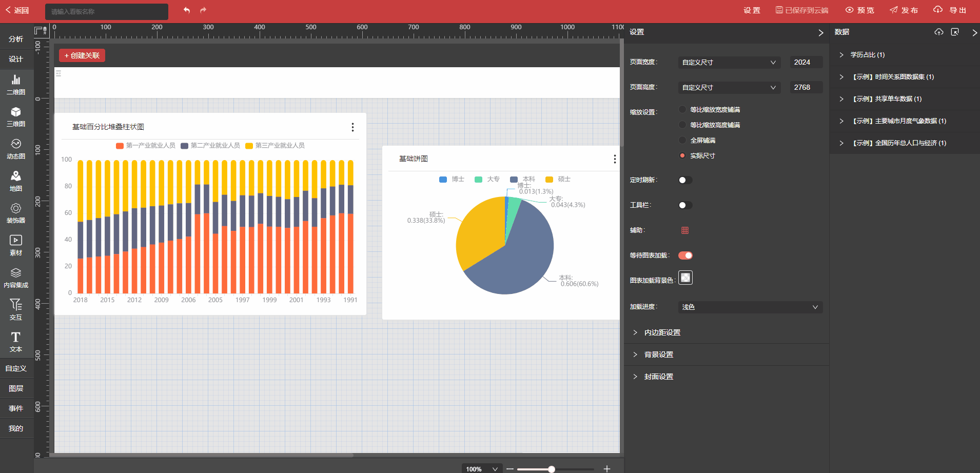The width and height of the screenshot is (980, 473).
Task: Open the 装饰器 decorator panel
Action: coord(16,213)
